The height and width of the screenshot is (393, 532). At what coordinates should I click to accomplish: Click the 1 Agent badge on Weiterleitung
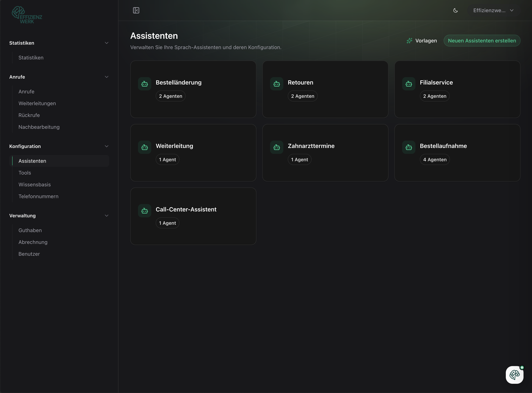[167, 160]
